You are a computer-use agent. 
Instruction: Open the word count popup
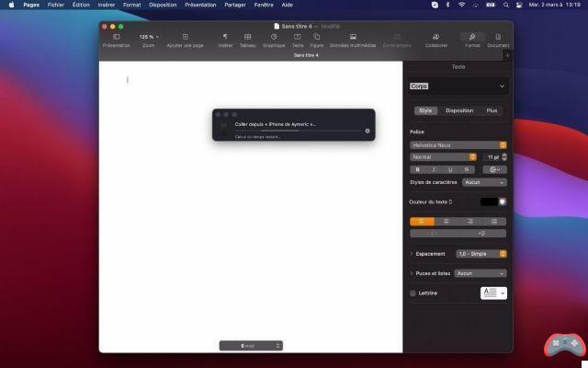pos(251,346)
